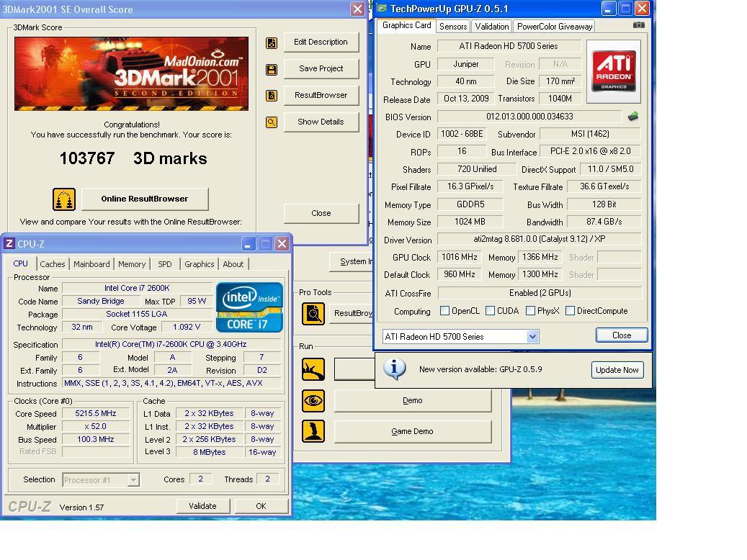Click the Game Demo button
Image resolution: width=747 pixels, height=560 pixels.
tap(413, 432)
